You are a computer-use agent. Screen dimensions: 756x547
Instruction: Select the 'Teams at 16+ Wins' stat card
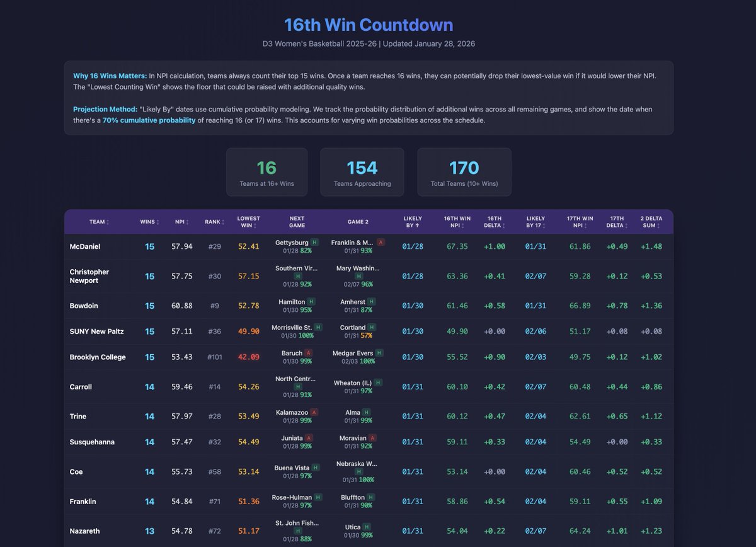[266, 172]
